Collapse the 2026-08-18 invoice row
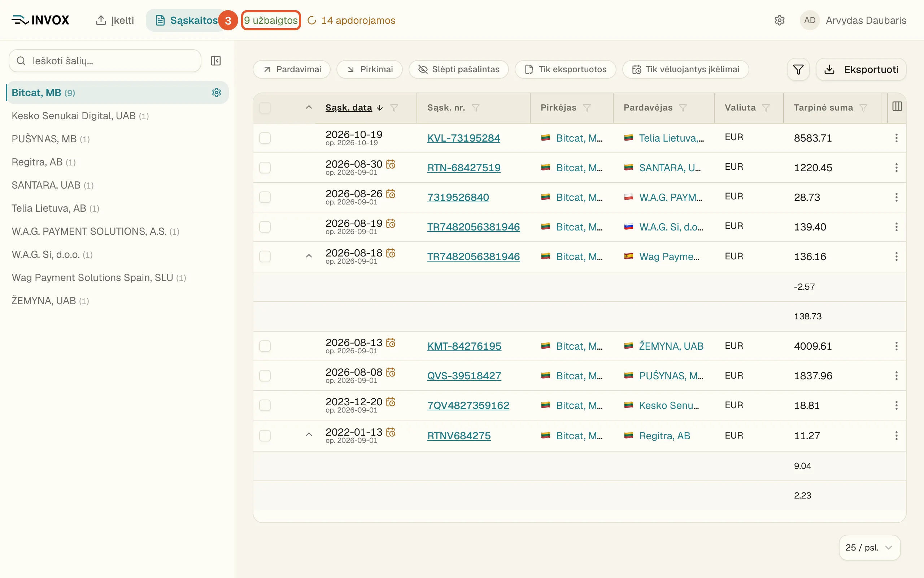 309,256
